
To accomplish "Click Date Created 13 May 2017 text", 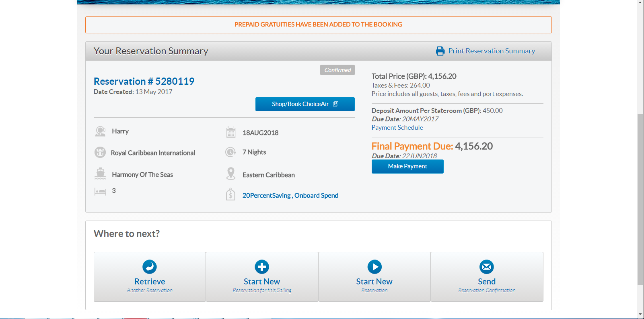I will click(x=133, y=92).
